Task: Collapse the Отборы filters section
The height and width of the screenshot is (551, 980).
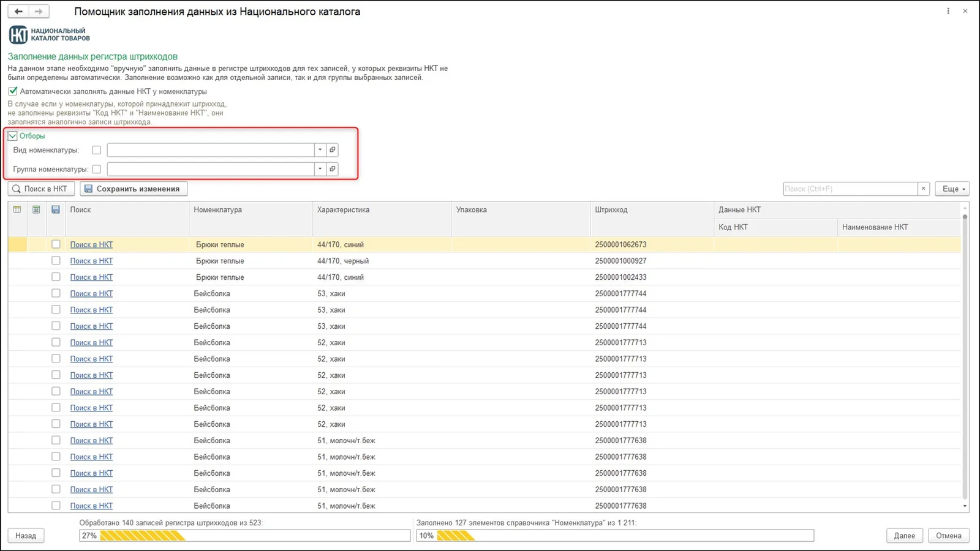Action: tap(12, 136)
